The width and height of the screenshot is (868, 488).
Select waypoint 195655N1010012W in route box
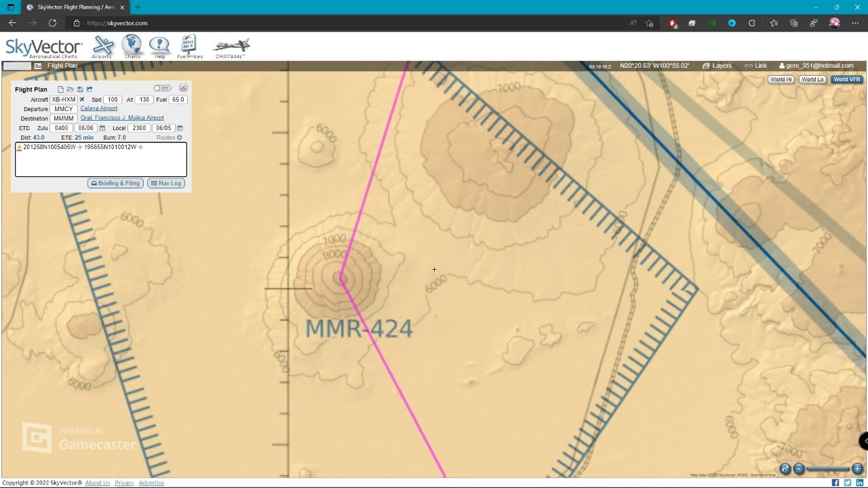[x=110, y=147]
